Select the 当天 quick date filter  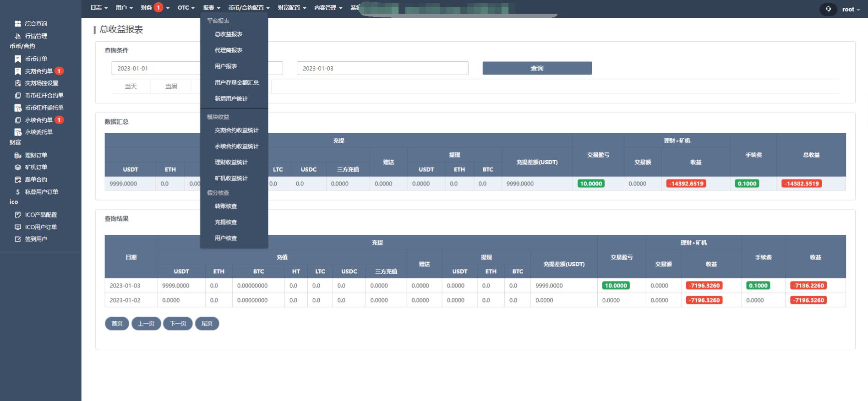pyautogui.click(x=131, y=87)
